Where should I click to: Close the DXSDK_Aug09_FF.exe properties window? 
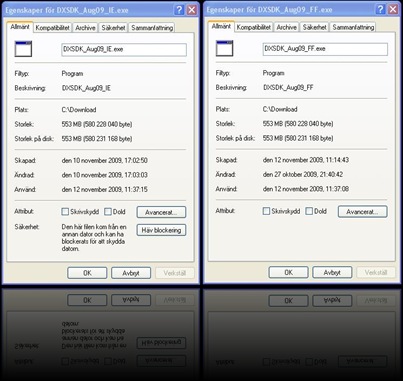(393, 9)
